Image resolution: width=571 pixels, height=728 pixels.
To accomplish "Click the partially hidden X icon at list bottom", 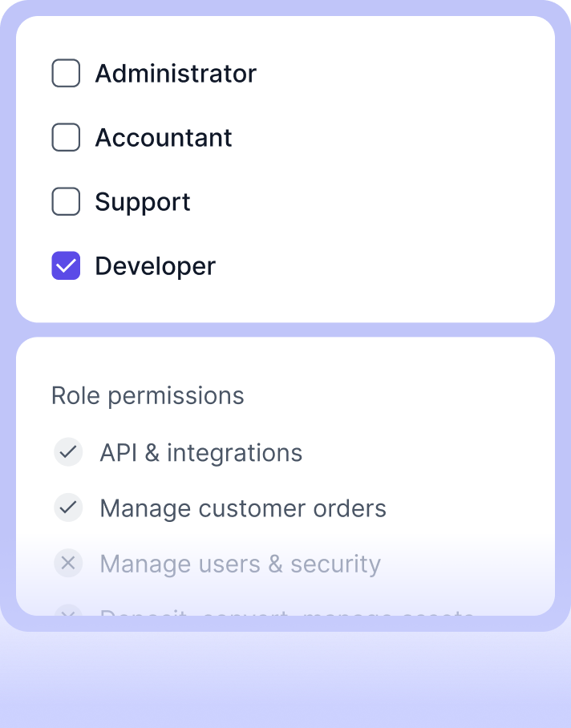I will pyautogui.click(x=68, y=612).
